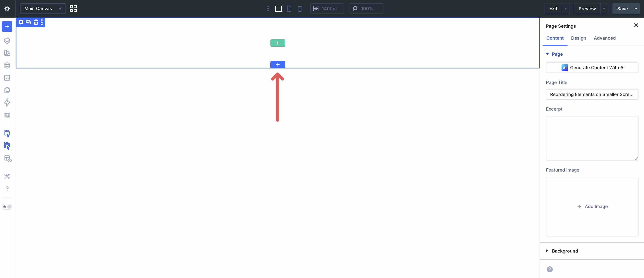Edit the Page Title input field
The image size is (644, 278).
point(592,94)
